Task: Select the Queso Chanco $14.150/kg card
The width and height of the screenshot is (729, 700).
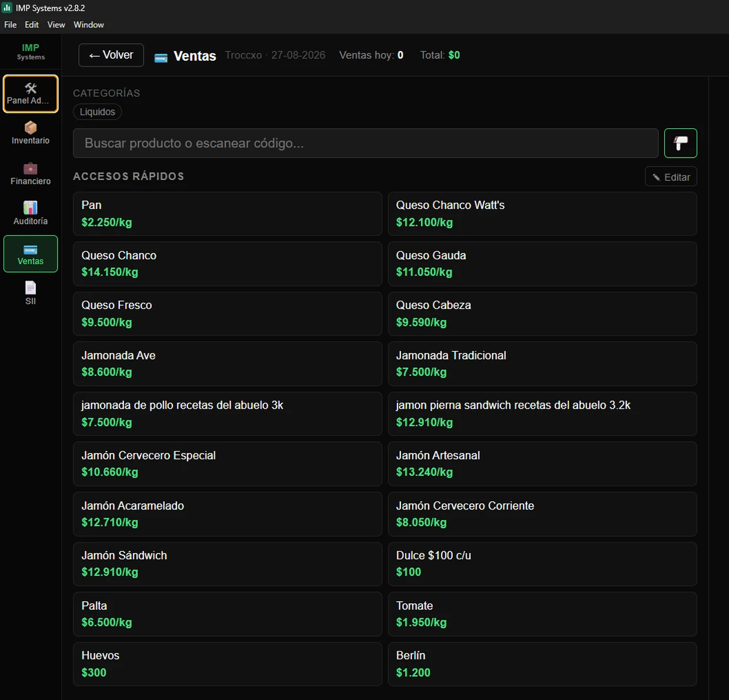Action: pos(228,264)
